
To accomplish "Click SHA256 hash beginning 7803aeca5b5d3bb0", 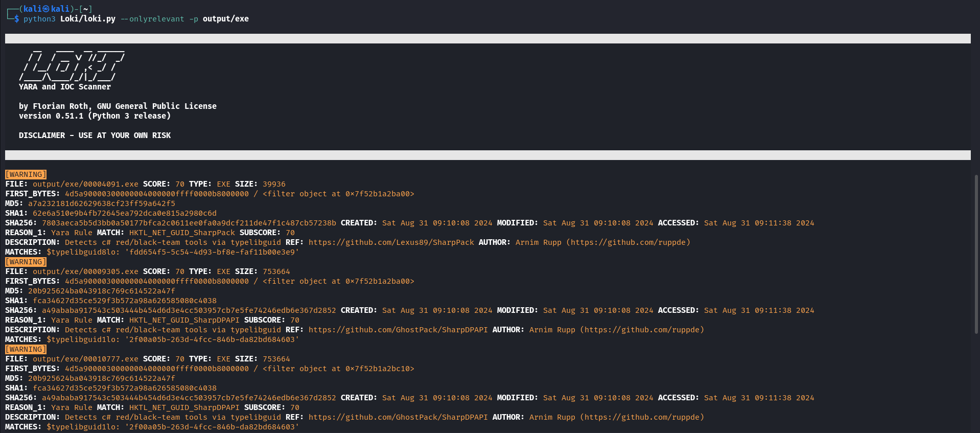I will tap(189, 223).
